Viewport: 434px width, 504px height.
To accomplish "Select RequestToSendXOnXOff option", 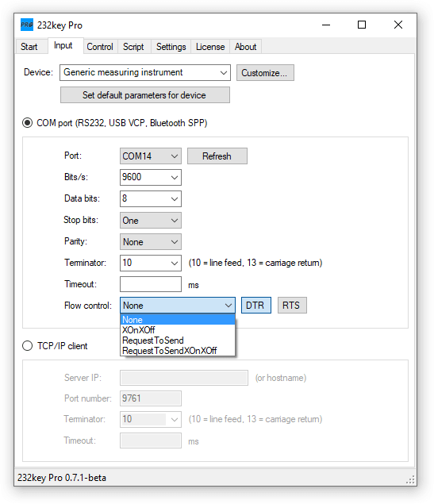I will coord(178,350).
